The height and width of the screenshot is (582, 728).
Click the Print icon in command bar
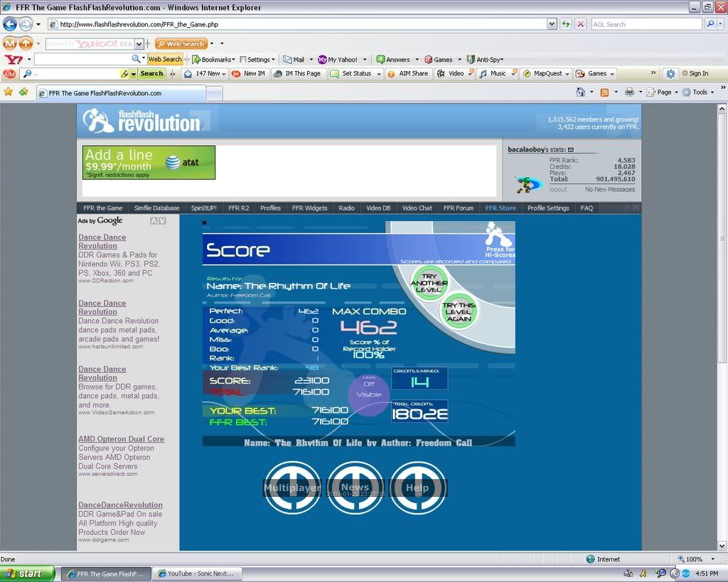pyautogui.click(x=628, y=92)
